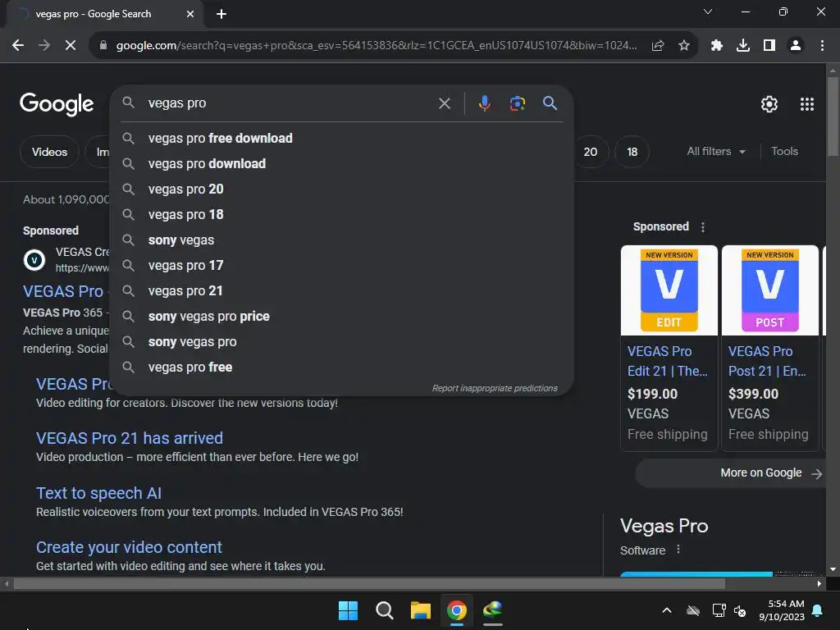Go to the Google logo homepage
The image size is (840, 630).
pos(57,104)
